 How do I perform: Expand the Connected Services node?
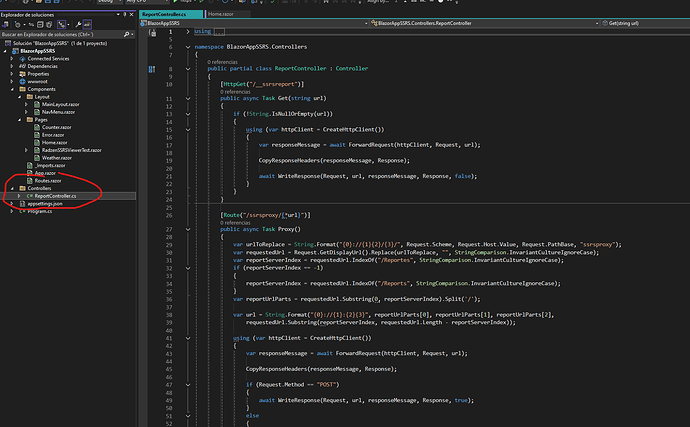tap(12, 59)
